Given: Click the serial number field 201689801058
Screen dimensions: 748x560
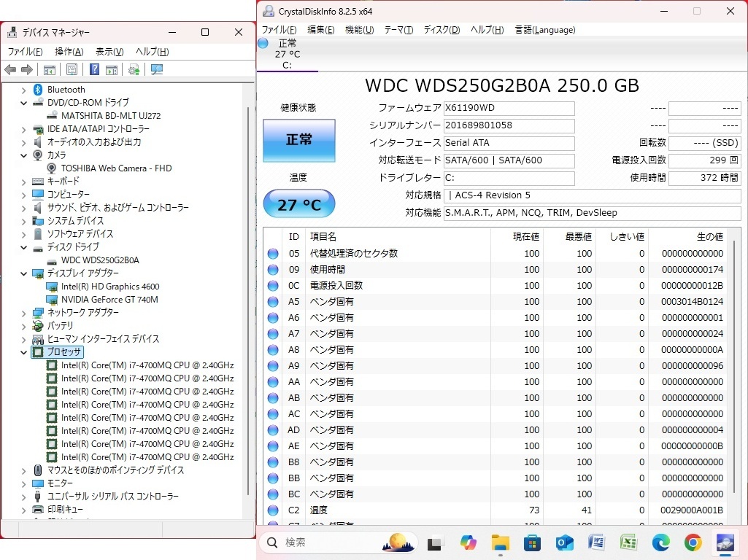Looking at the screenshot, I should [x=509, y=126].
